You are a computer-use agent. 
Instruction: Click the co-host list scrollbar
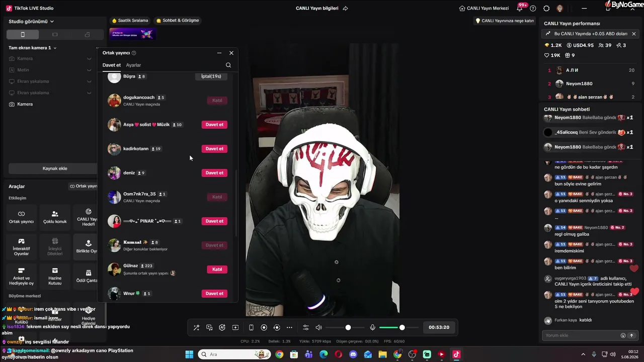(x=236, y=204)
